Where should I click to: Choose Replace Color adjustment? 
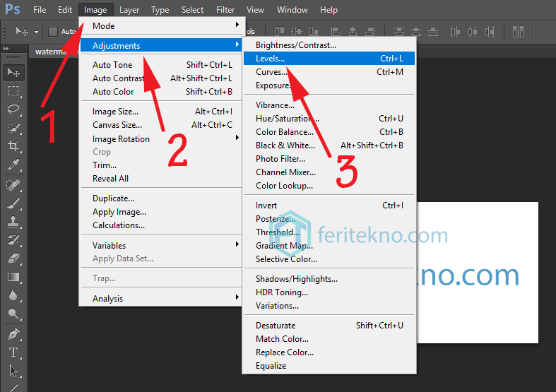point(329,352)
